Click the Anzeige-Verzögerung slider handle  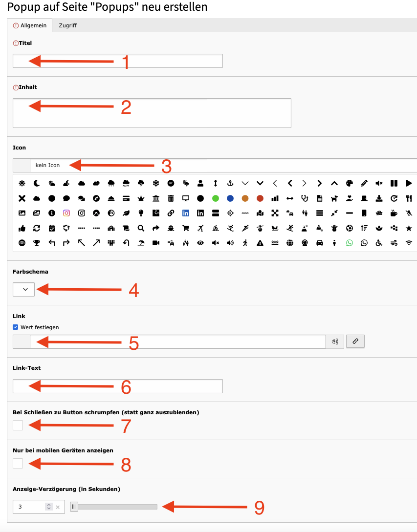pos(74,507)
